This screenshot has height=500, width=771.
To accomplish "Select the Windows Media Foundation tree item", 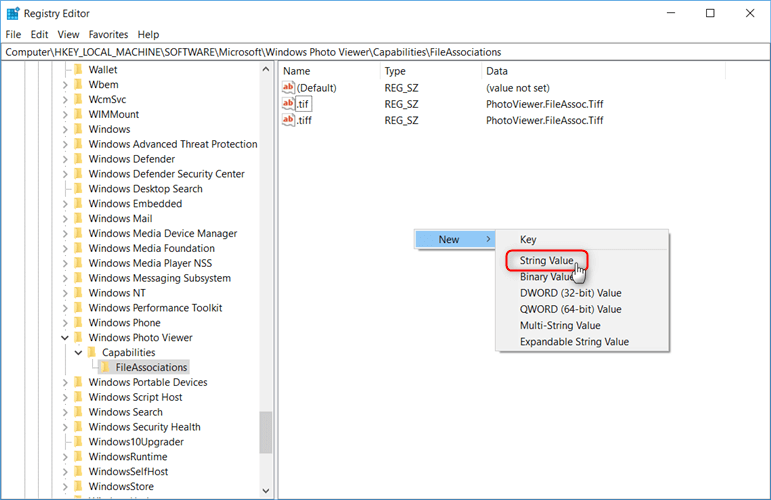I will (151, 248).
